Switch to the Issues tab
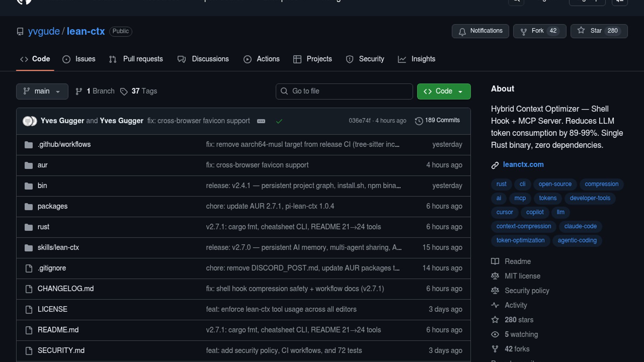 [79, 59]
